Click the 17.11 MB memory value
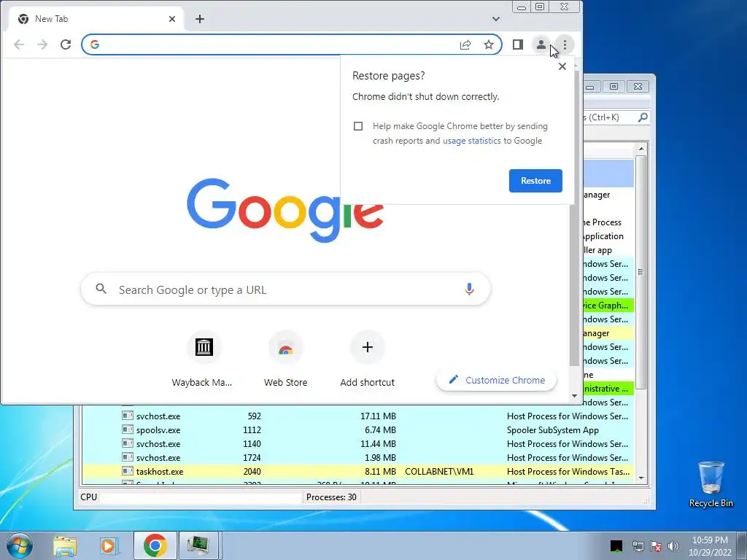Image resolution: width=747 pixels, height=560 pixels. [378, 416]
